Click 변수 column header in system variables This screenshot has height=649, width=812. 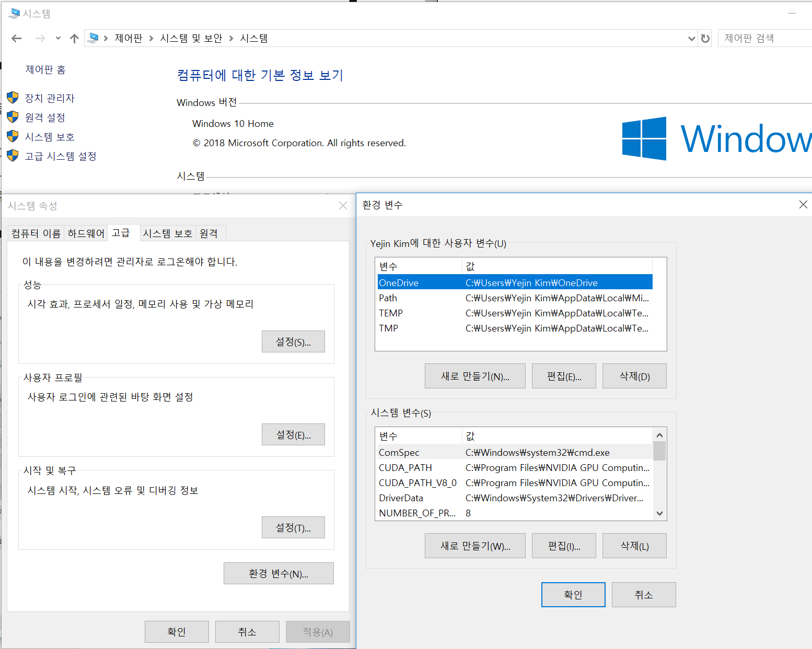point(419,436)
